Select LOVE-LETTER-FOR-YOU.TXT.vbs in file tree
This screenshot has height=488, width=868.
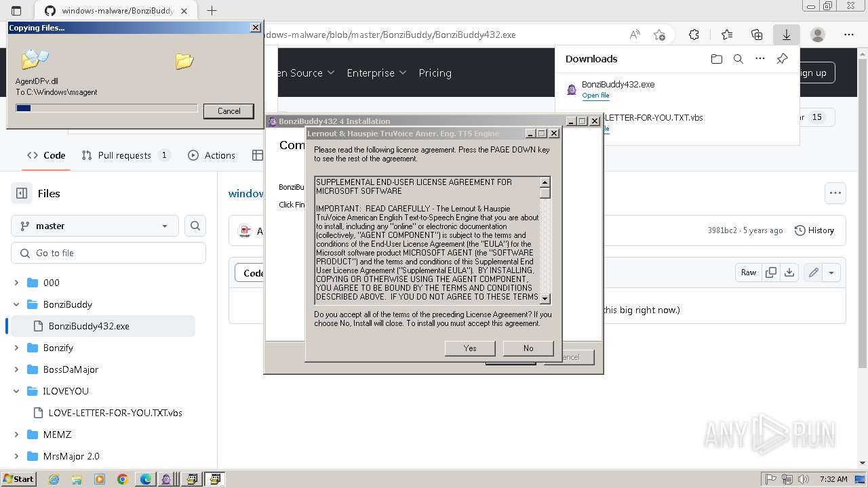108,413
